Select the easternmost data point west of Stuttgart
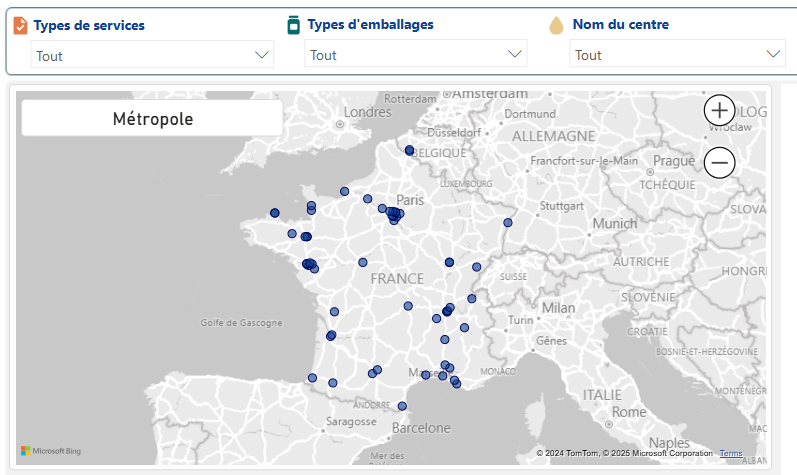Image resolution: width=797 pixels, height=475 pixels. [508, 223]
